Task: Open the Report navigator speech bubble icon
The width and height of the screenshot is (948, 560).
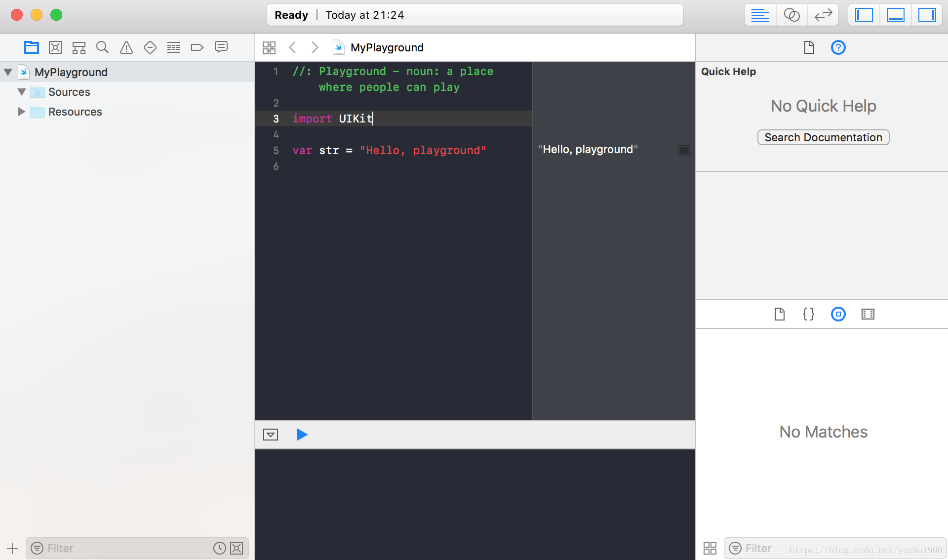Action: 221,47
